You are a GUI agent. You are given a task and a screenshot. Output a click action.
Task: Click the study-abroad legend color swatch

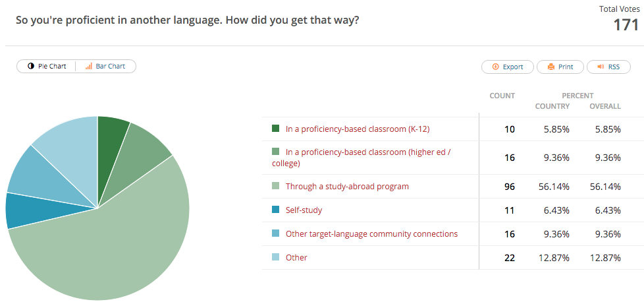click(275, 187)
